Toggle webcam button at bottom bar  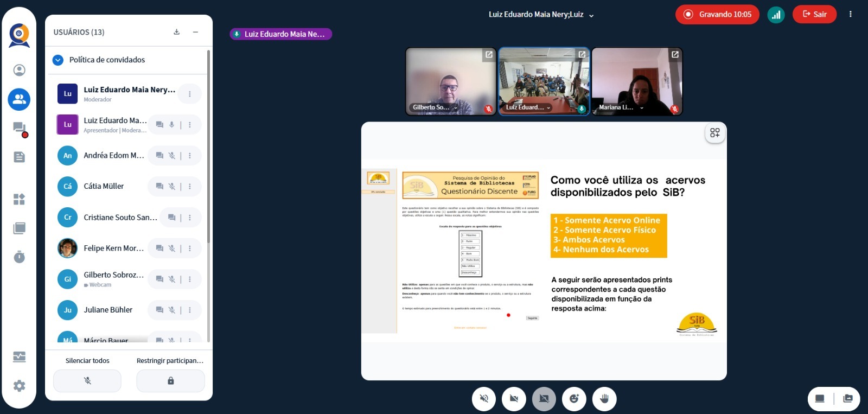(x=514, y=399)
